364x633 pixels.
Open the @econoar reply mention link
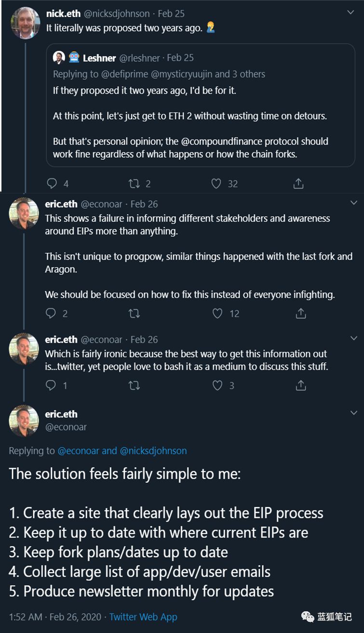(78, 451)
